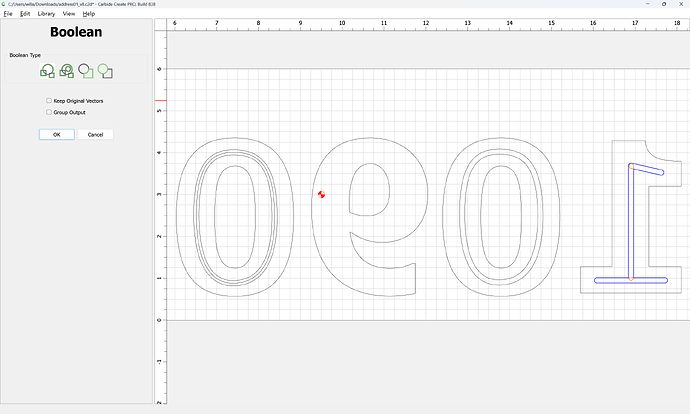Confirm the boolean with OK button
The height and width of the screenshot is (414, 690).
[57, 134]
